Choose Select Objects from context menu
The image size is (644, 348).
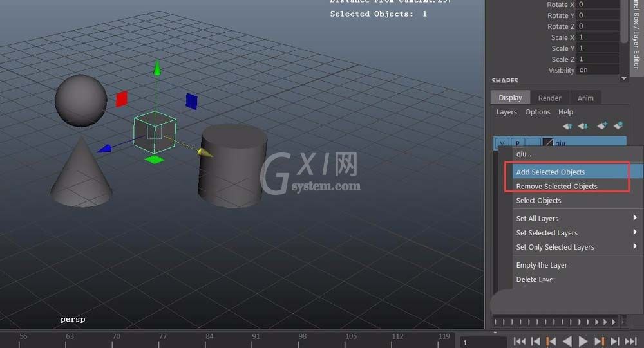coord(577,201)
